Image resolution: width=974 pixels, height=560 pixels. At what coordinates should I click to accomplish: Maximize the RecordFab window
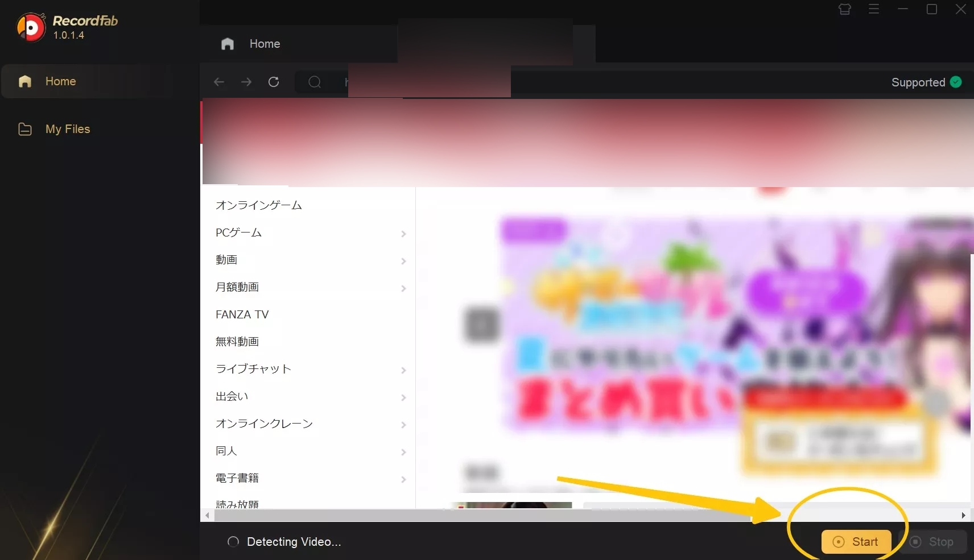(x=932, y=9)
